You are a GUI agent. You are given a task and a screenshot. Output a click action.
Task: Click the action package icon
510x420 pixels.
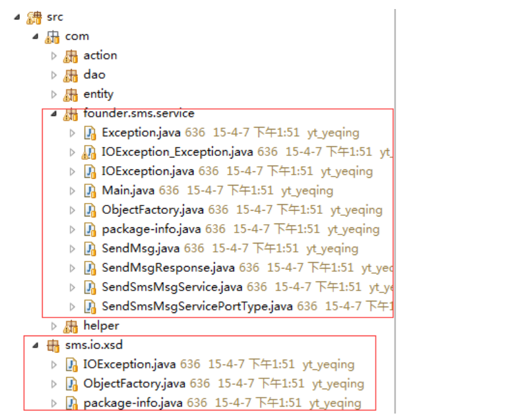[70, 56]
